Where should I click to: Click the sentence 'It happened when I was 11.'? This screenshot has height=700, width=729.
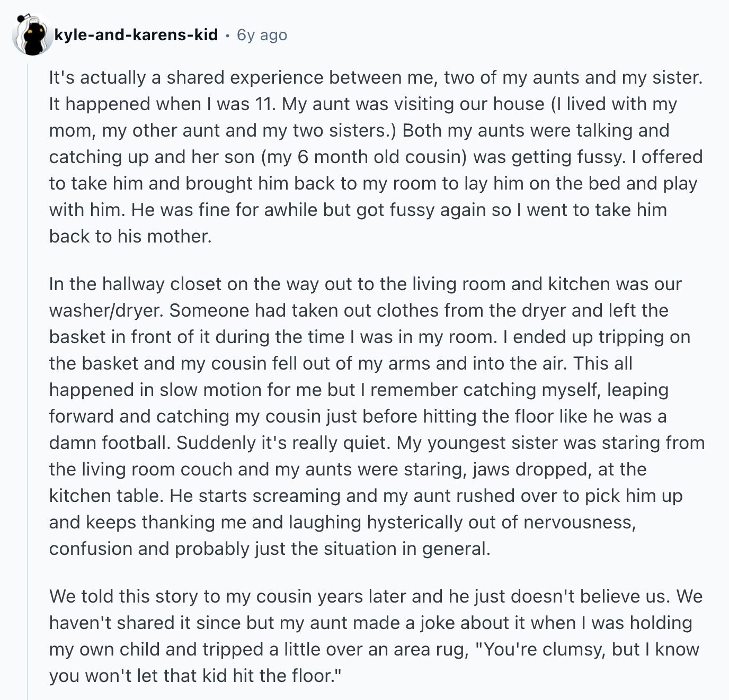tap(163, 104)
